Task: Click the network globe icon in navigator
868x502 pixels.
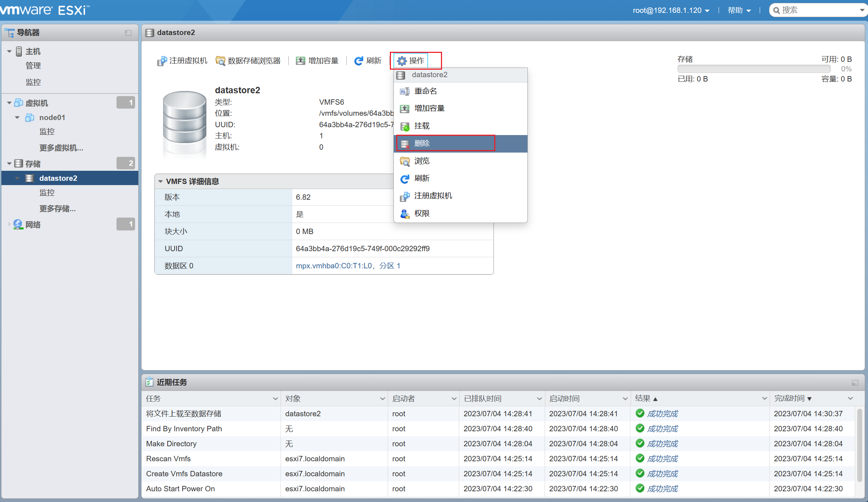Action: pyautogui.click(x=18, y=224)
